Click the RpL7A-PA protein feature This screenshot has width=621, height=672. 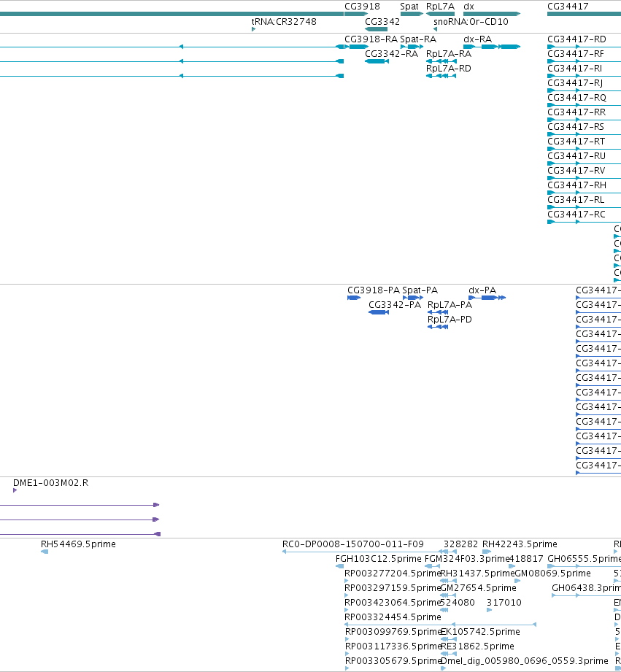[x=438, y=312]
